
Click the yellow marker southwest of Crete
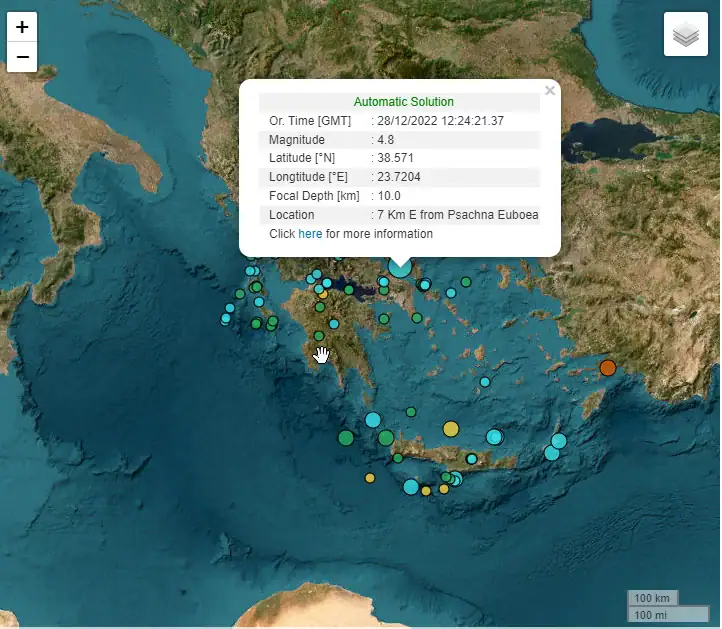point(370,478)
